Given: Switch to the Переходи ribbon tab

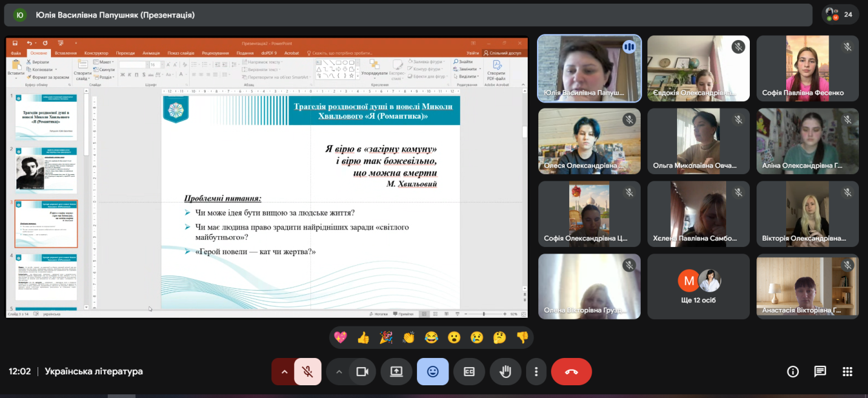Looking at the screenshot, I should (125, 53).
